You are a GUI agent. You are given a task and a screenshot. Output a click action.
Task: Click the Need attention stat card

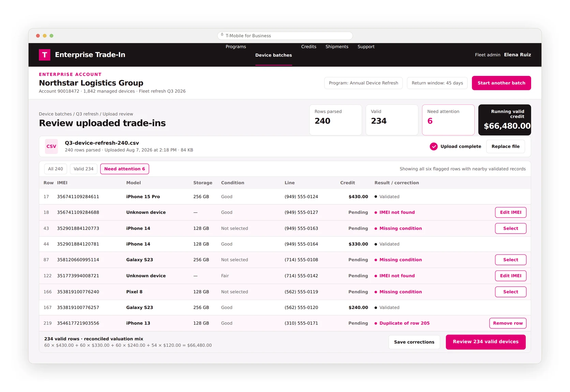(x=448, y=120)
